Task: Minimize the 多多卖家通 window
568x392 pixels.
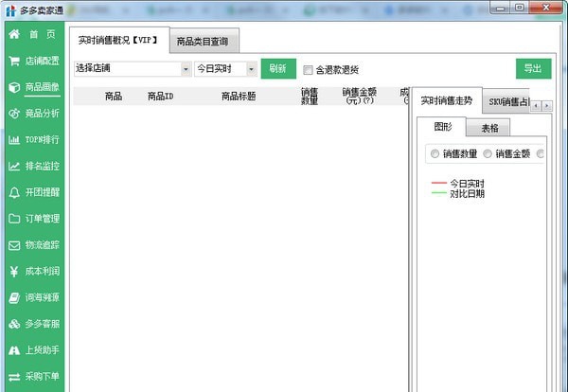Action: point(501,8)
